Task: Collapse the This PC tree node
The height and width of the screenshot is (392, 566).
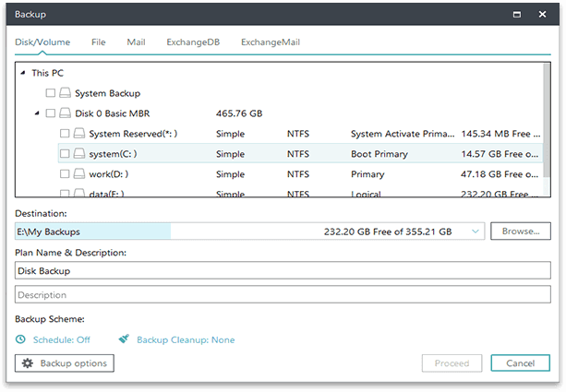Action: (x=22, y=73)
